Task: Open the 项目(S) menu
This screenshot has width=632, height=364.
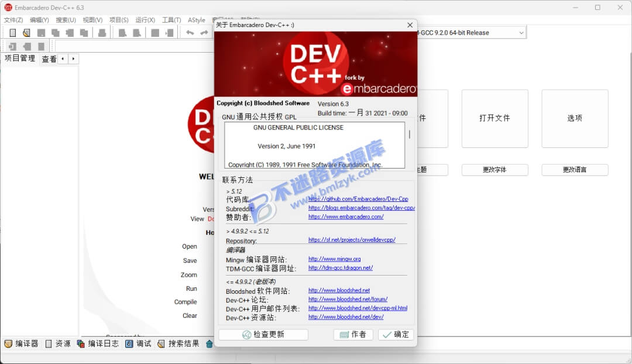Action: (119, 20)
